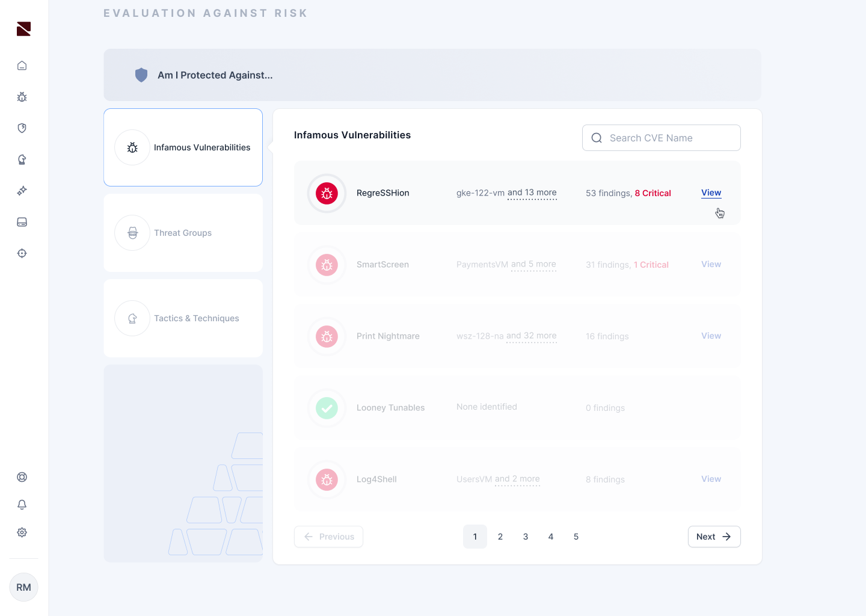
Task: Click the home icon in the sidebar
Action: coord(22,66)
